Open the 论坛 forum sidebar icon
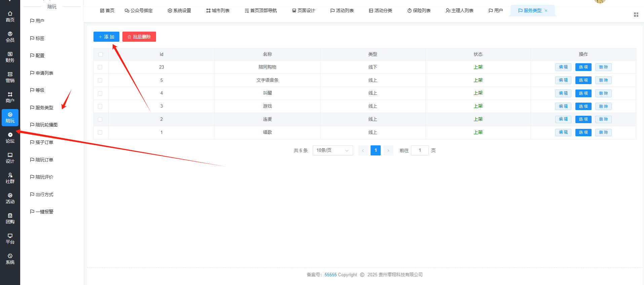644x285 pixels. (10, 138)
